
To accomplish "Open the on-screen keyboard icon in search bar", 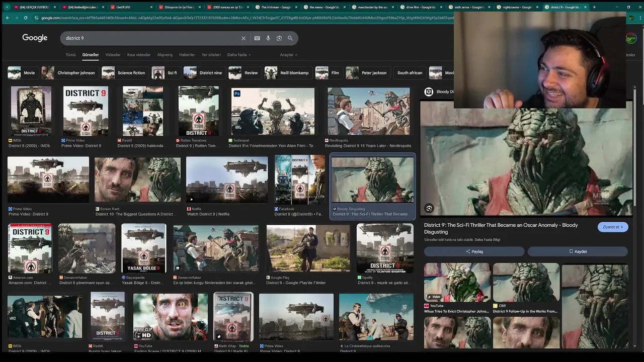I will coord(257,38).
